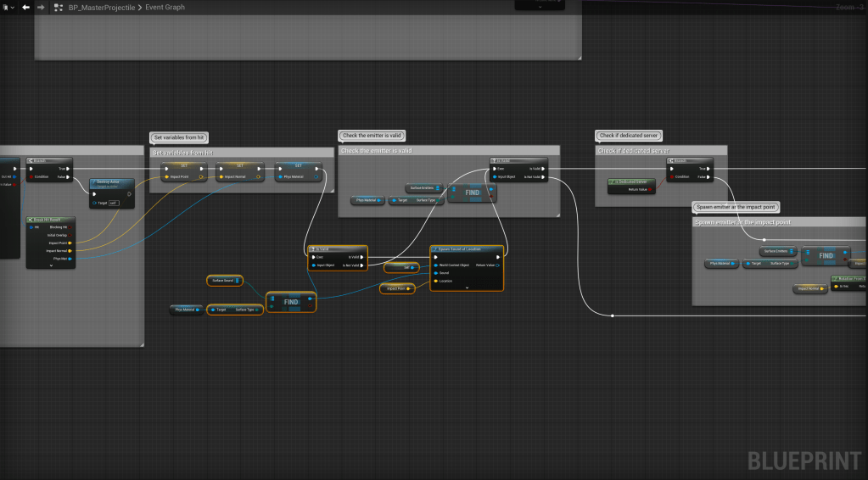Expand the Break Hit Result node pins
Screen dimensions: 868x480
pos(50,265)
